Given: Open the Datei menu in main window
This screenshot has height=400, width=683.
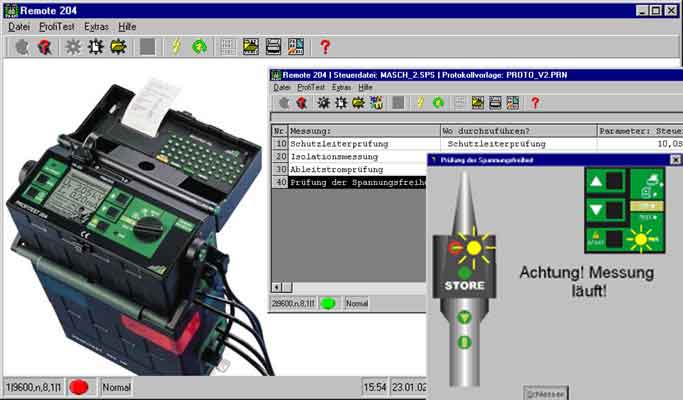Looking at the screenshot, I should [x=18, y=25].
